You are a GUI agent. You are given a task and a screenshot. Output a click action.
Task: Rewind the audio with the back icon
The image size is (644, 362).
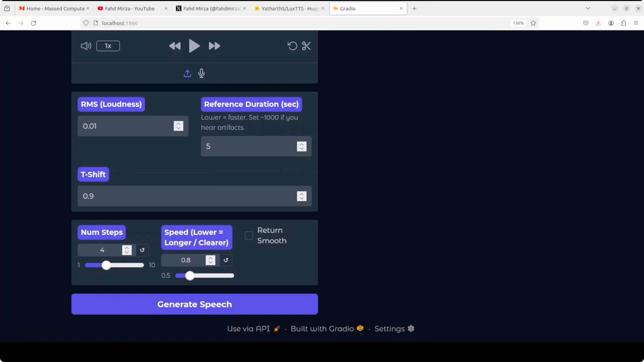click(x=174, y=46)
